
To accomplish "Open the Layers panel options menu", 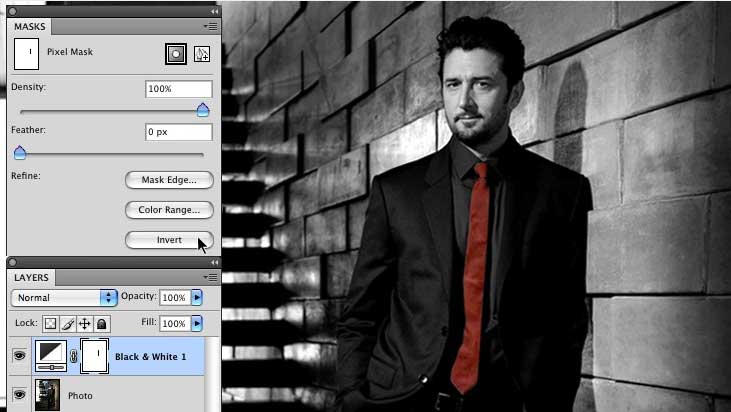I will coord(211,277).
